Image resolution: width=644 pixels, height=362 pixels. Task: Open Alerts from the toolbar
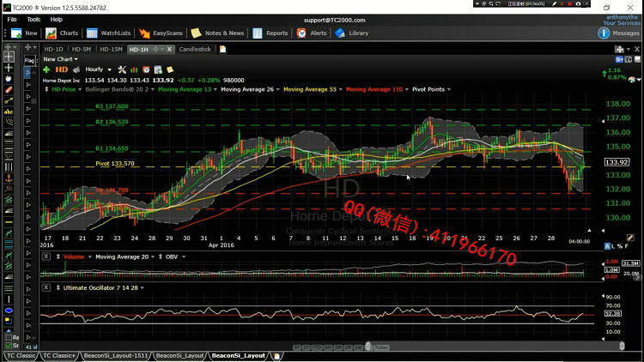coord(312,33)
